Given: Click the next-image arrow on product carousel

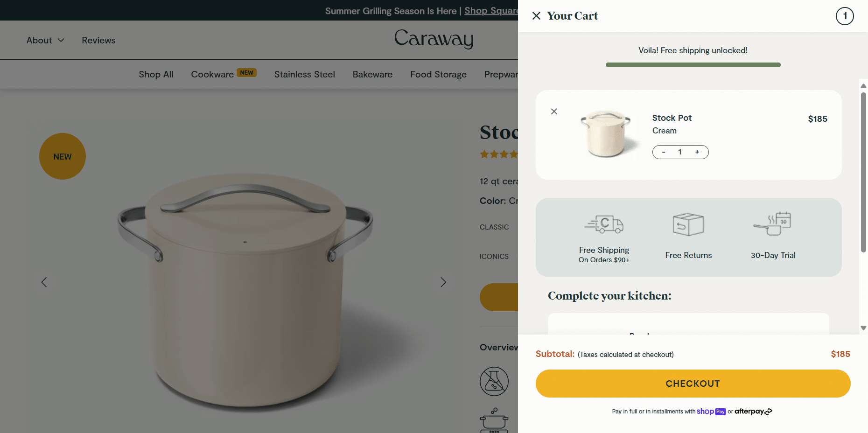Looking at the screenshot, I should (x=443, y=282).
